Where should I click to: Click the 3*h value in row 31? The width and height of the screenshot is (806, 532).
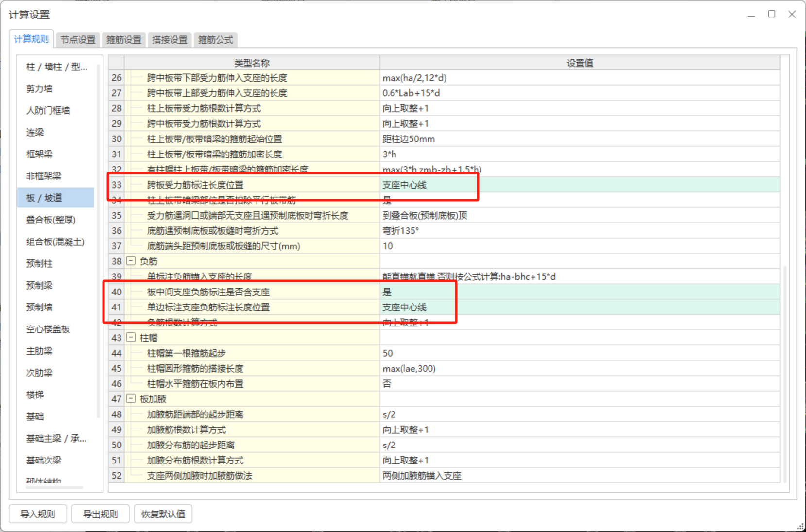(x=580, y=154)
